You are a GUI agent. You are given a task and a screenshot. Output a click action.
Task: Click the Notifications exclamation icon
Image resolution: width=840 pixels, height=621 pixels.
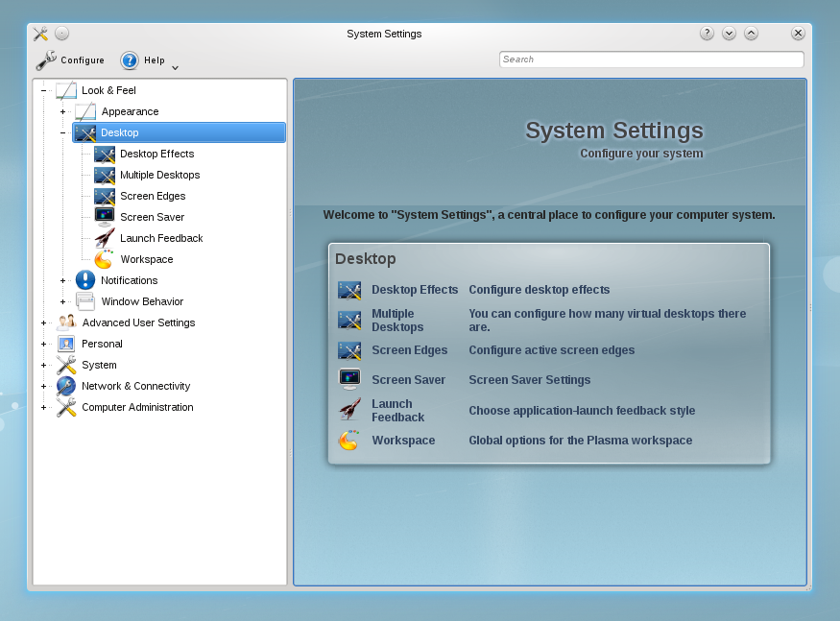point(85,280)
